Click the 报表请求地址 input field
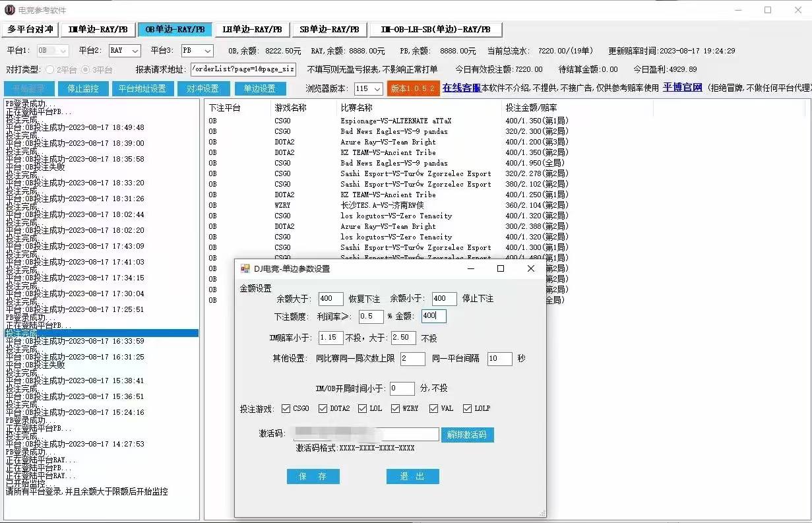This screenshot has width=812, height=523. [243, 69]
